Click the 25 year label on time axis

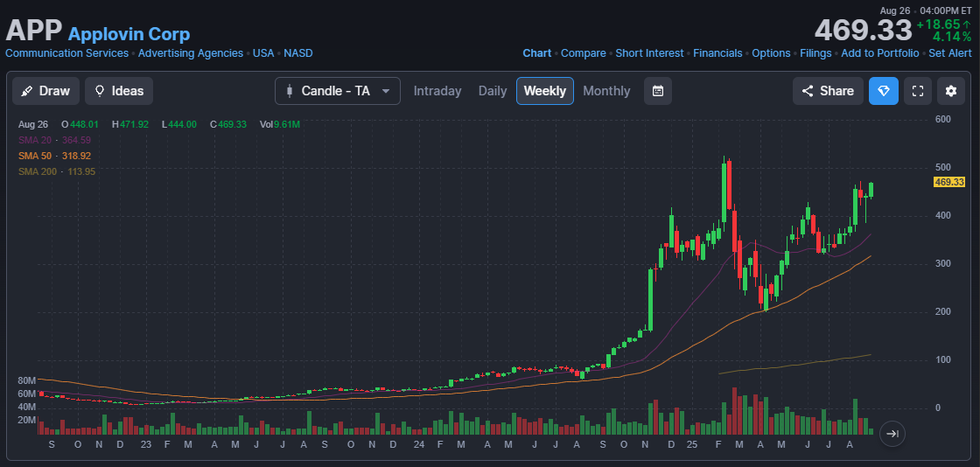click(691, 444)
